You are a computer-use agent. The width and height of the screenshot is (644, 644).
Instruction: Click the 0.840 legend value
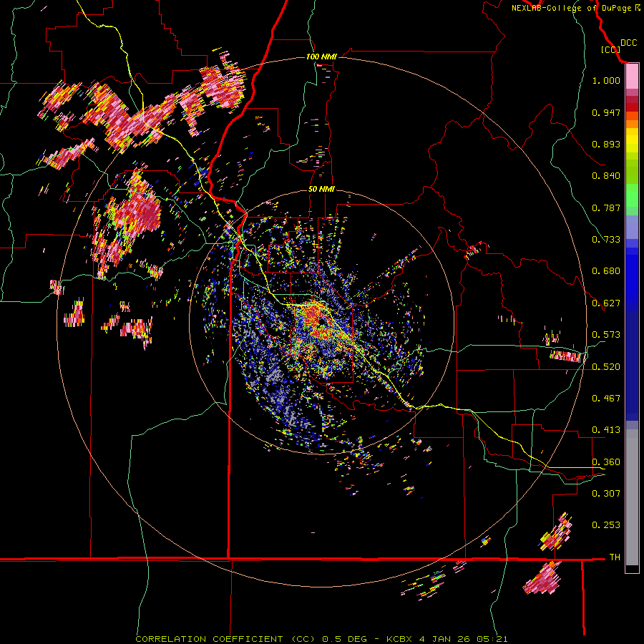pyautogui.click(x=606, y=176)
